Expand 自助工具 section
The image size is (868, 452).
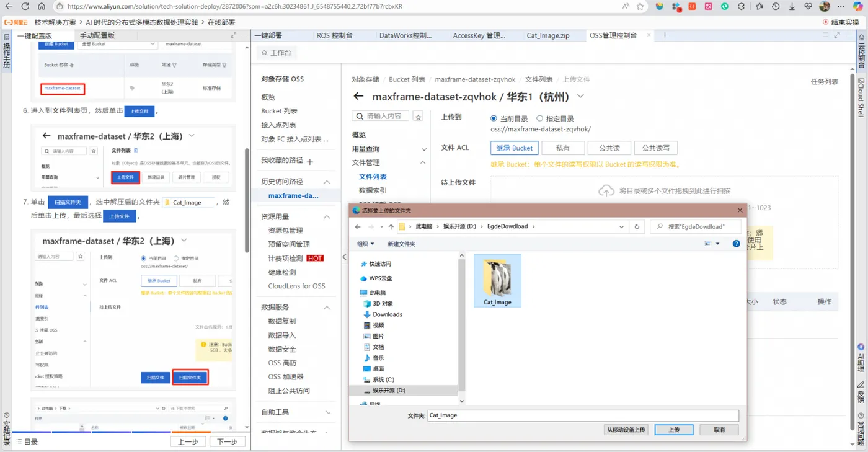click(328, 412)
